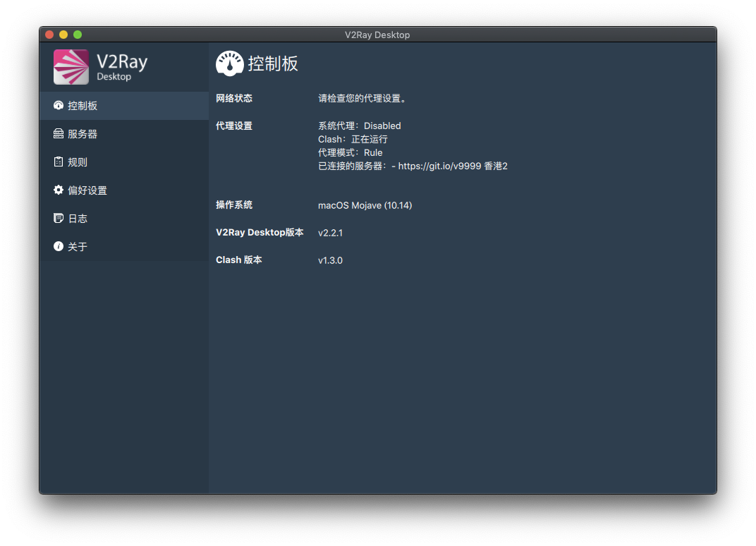
Task: Click the 代理设置 label
Action: pyautogui.click(x=234, y=126)
